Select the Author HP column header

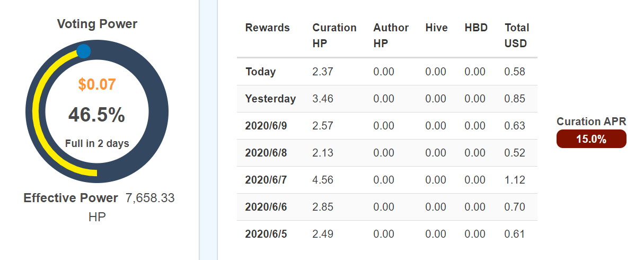tap(391, 36)
